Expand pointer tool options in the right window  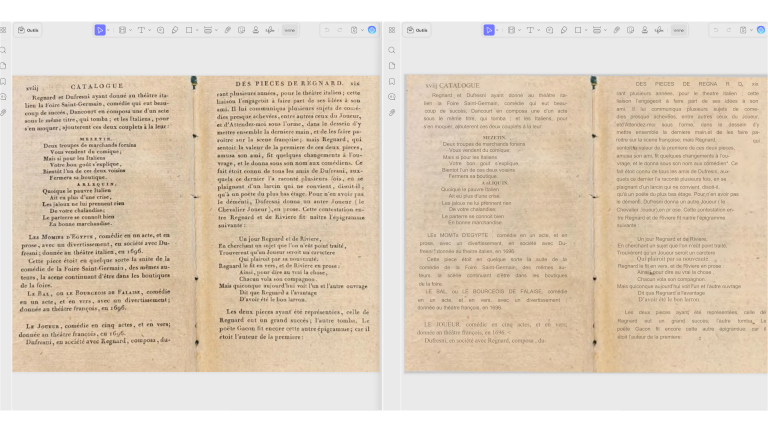tap(497, 30)
